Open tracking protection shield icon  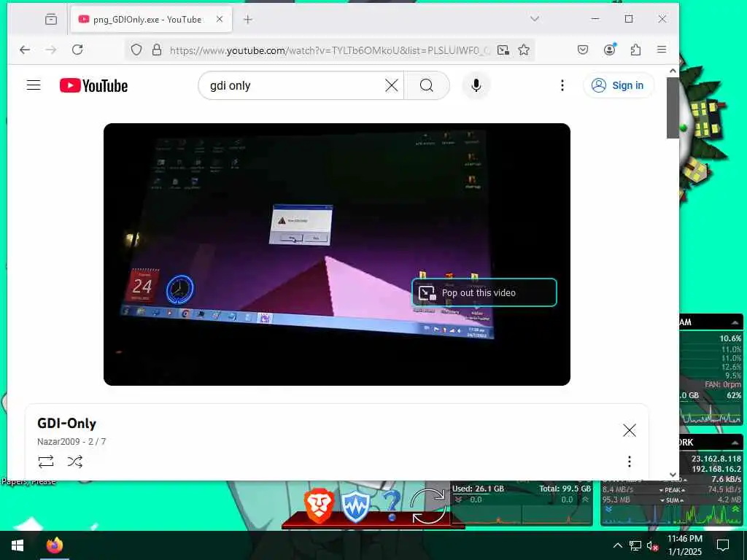136,50
